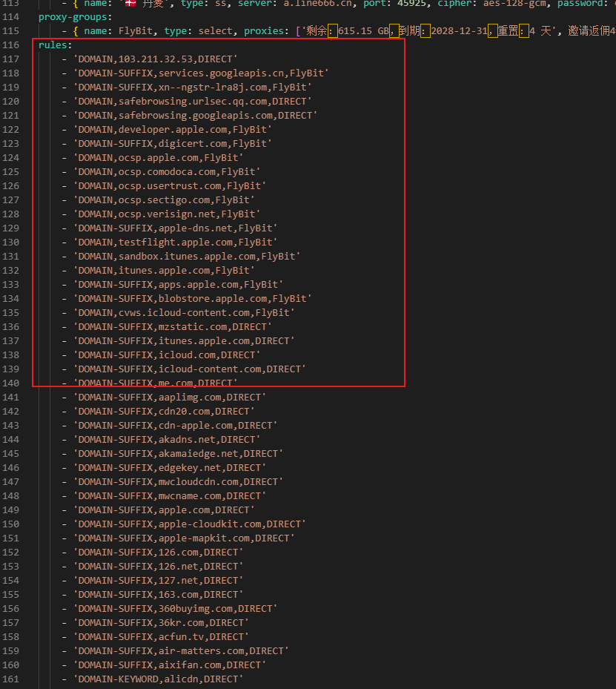Click the safebrowsing.urlsec.qq.com rule
Screen dimensions: 616x689
pyautogui.click(x=191, y=102)
